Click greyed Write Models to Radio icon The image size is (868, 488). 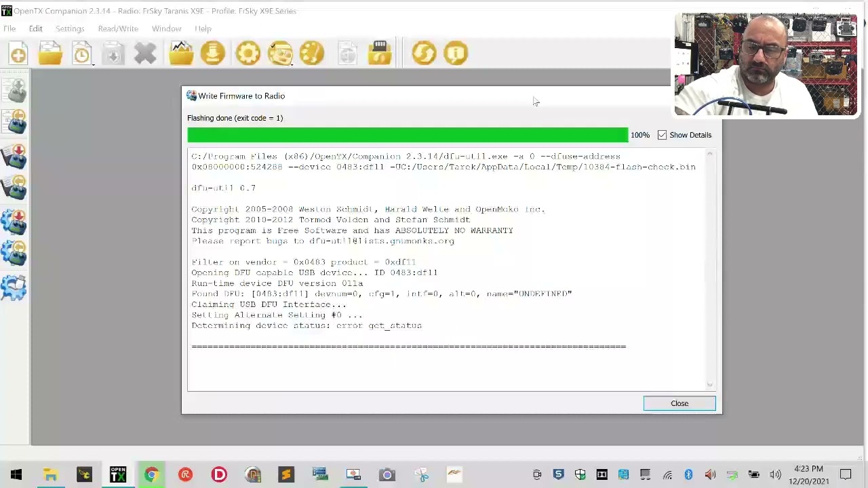coord(15,89)
